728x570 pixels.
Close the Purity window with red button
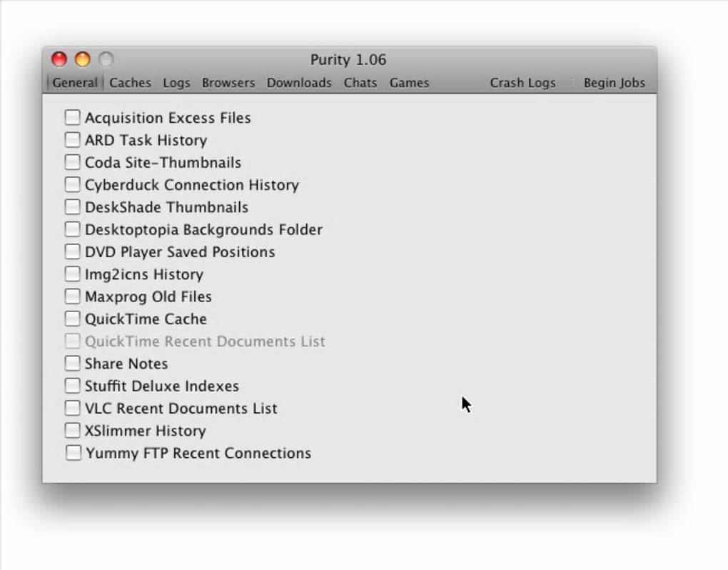point(59,59)
